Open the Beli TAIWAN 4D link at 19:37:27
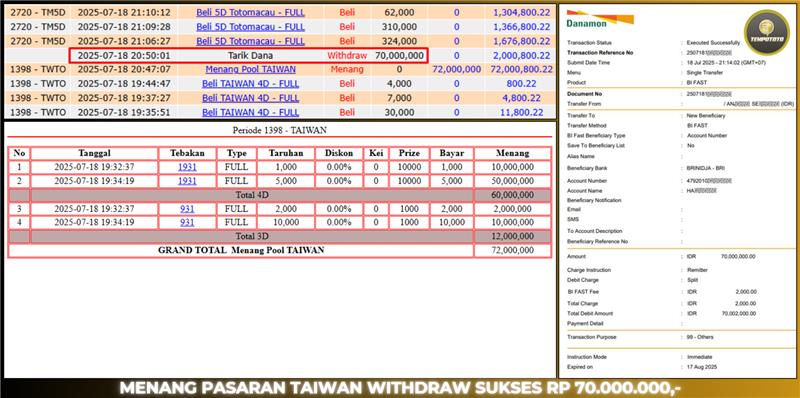The height and width of the screenshot is (398, 800). [x=251, y=98]
